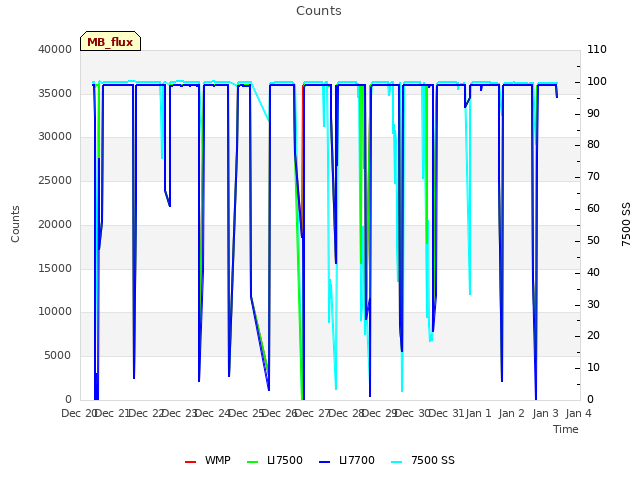
Task: Click the 10 tick on right axis
Action: coord(593,368)
